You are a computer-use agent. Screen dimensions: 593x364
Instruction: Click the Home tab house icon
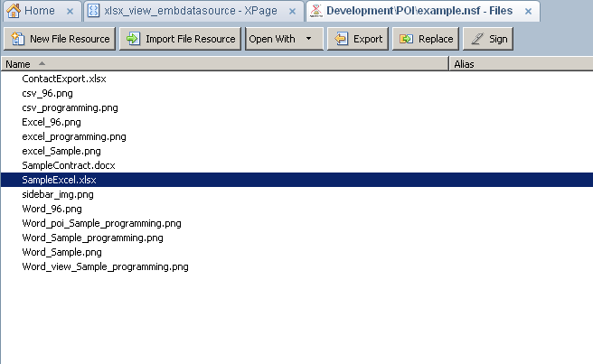click(14, 11)
